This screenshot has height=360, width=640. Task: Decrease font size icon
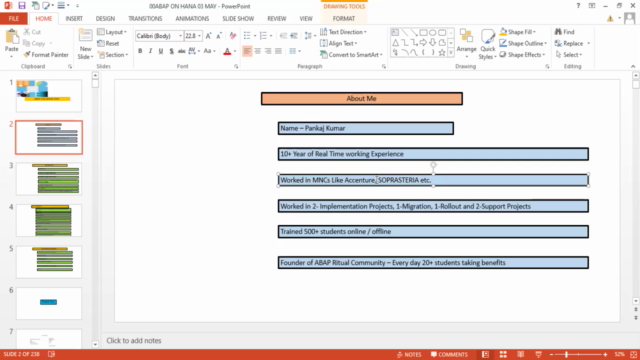pos(219,36)
